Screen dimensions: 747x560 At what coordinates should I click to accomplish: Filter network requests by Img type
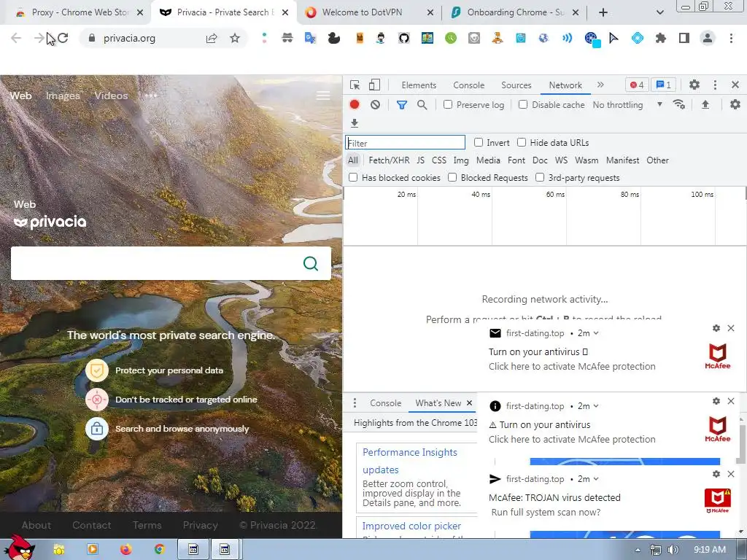(461, 160)
